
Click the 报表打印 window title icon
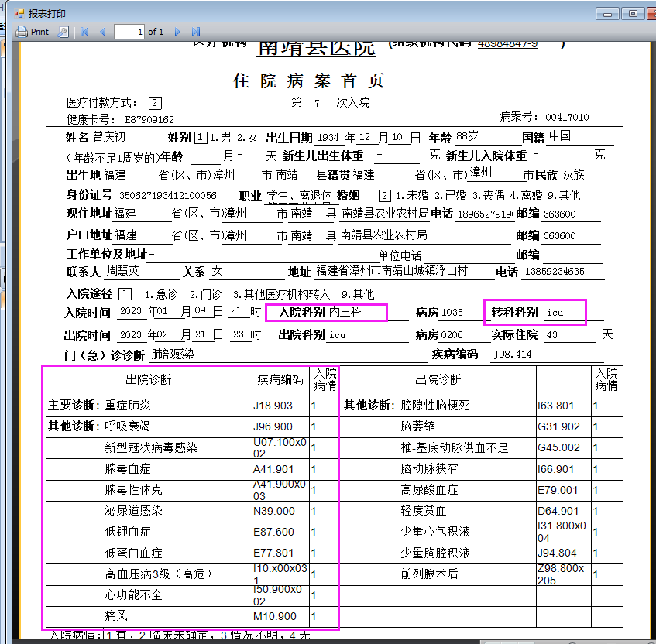[19, 13]
